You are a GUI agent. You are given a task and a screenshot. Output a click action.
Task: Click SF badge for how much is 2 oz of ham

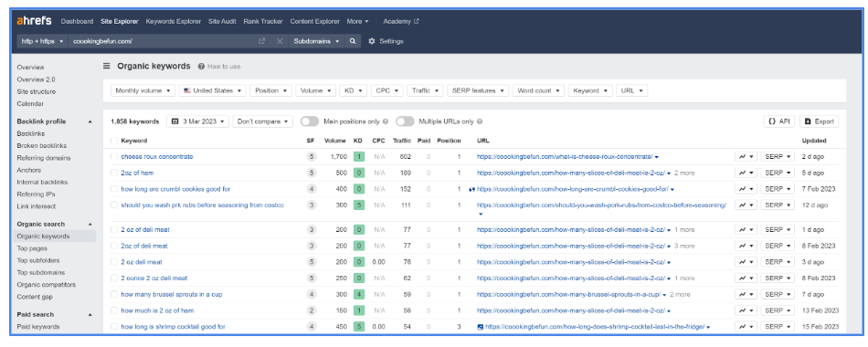point(312,310)
